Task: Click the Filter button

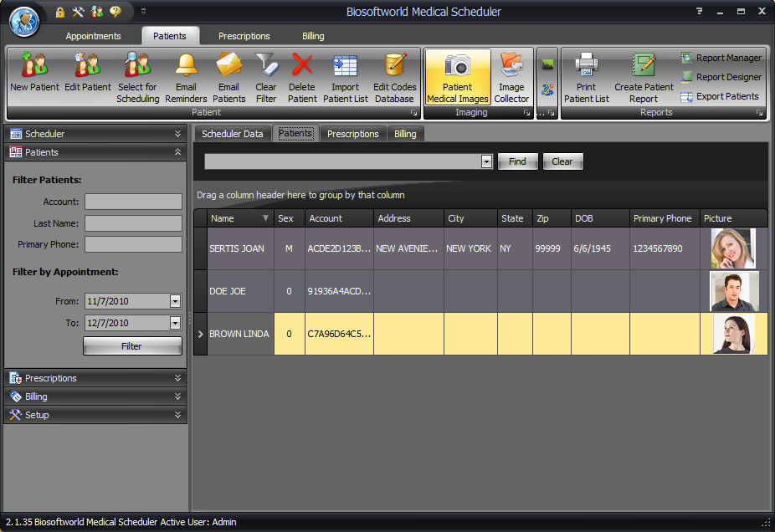Action: click(132, 346)
